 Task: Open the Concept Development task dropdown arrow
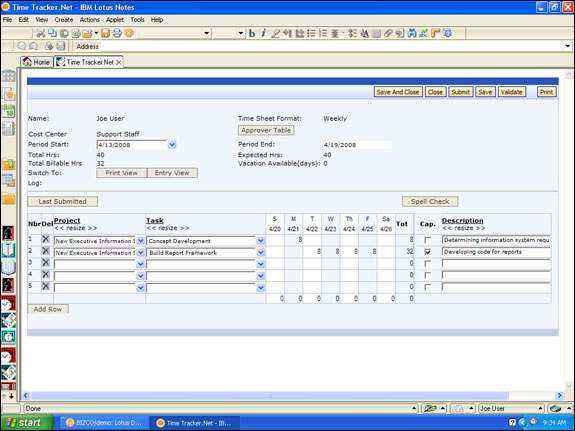coord(260,241)
